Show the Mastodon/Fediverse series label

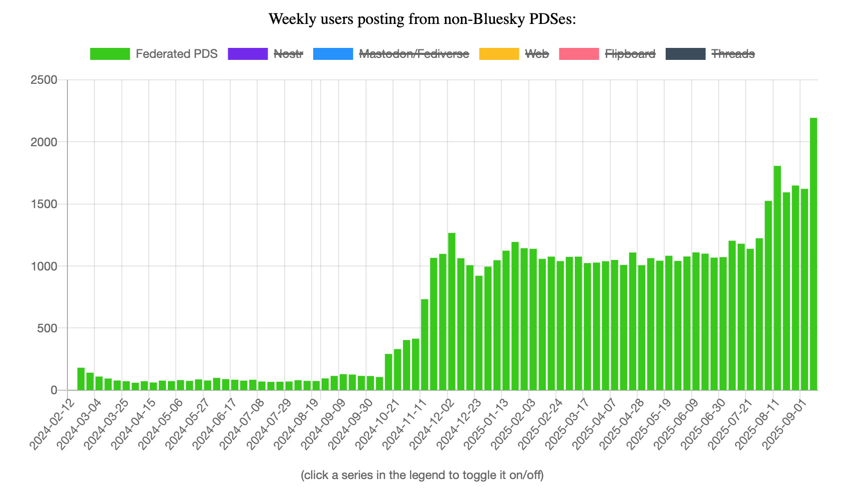tap(414, 54)
